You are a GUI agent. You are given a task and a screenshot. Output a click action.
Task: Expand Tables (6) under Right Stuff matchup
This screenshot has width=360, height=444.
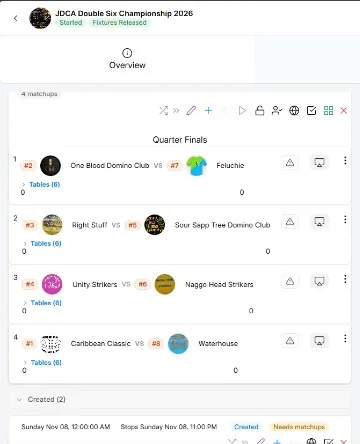click(x=46, y=244)
